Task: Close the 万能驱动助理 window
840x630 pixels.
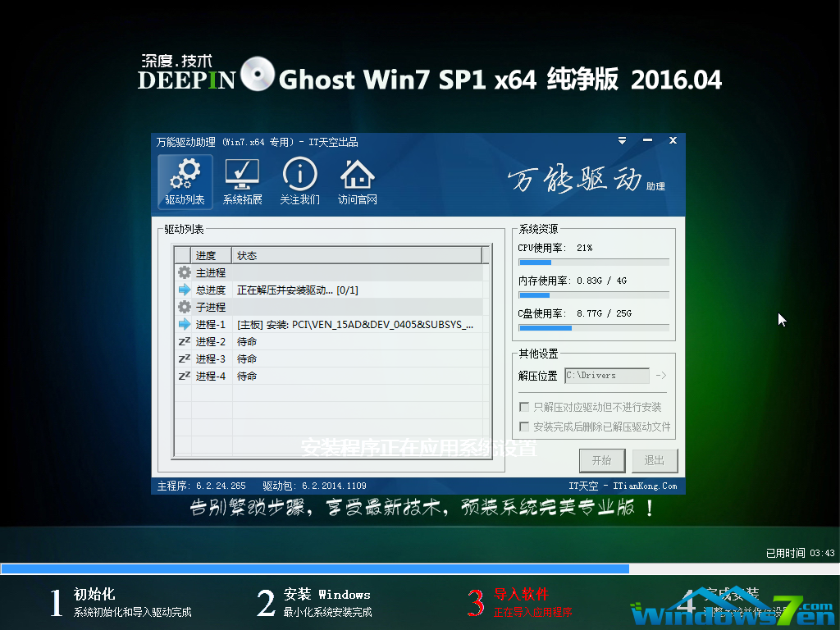Action: point(673,140)
